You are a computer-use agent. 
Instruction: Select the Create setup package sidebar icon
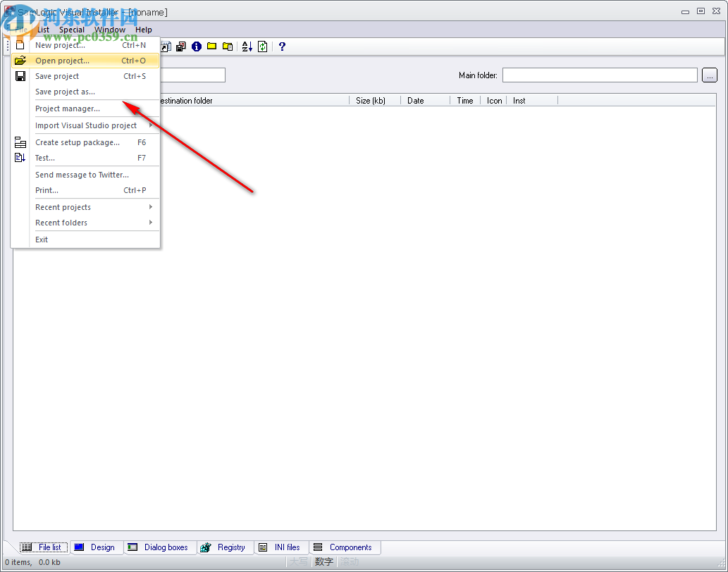point(20,142)
